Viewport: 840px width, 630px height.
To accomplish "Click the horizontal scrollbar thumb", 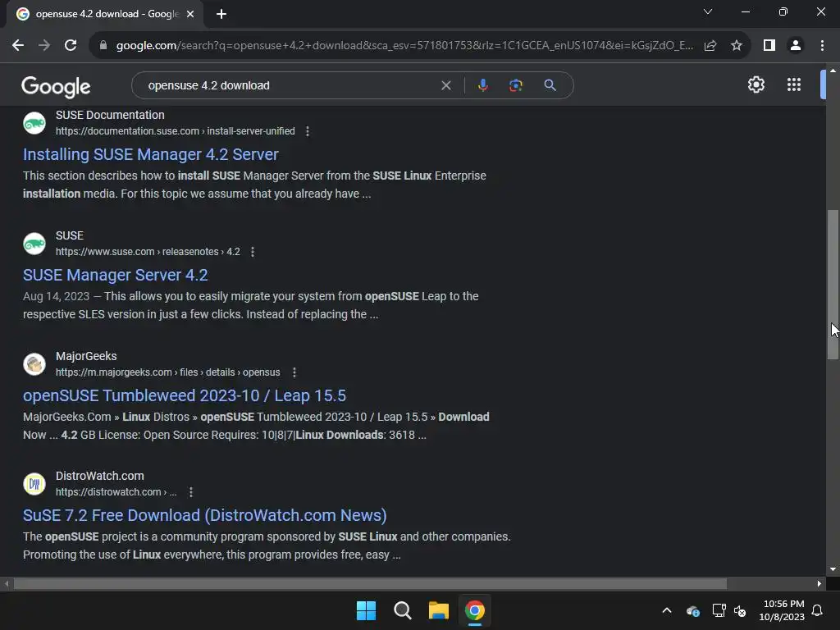I will click(x=370, y=583).
